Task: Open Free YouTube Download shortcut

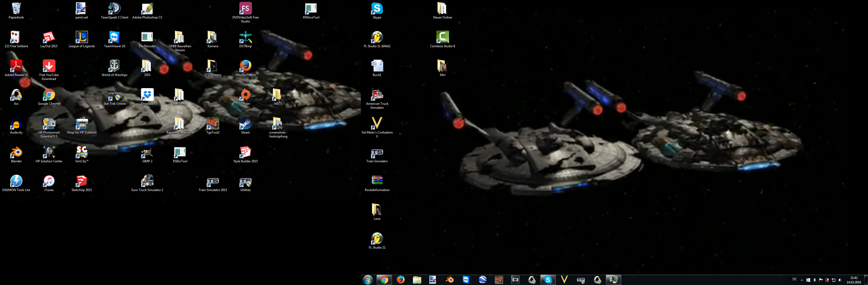Action: 49,70
